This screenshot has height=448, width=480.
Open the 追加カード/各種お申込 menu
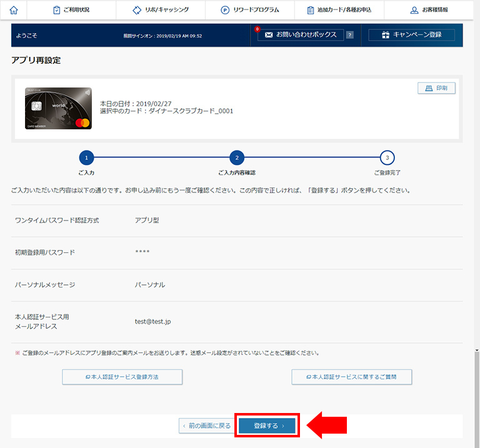click(x=339, y=10)
